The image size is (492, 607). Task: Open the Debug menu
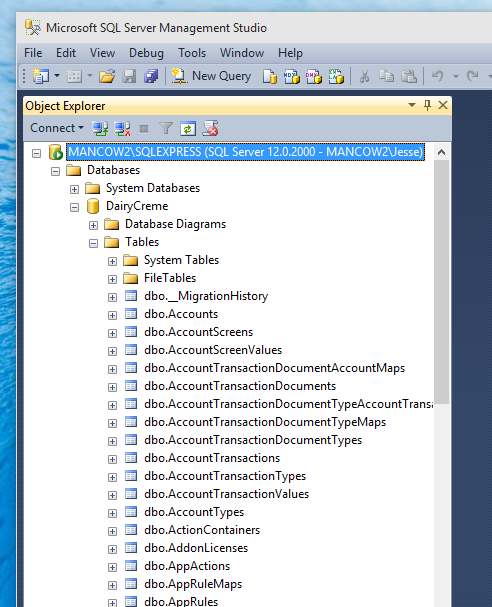click(146, 53)
